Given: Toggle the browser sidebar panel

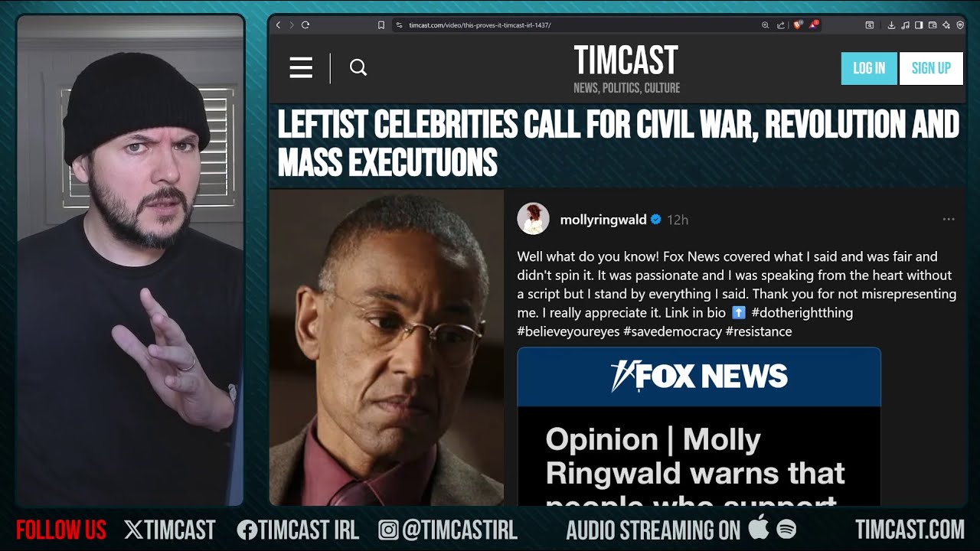Looking at the screenshot, I should click(919, 25).
